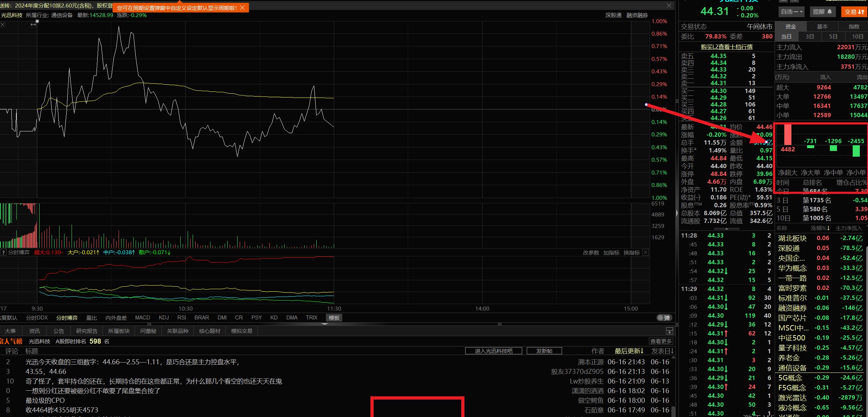The width and height of the screenshot is (868, 417).
Task: Click 换指标 to change indicator
Action: tap(631, 252)
